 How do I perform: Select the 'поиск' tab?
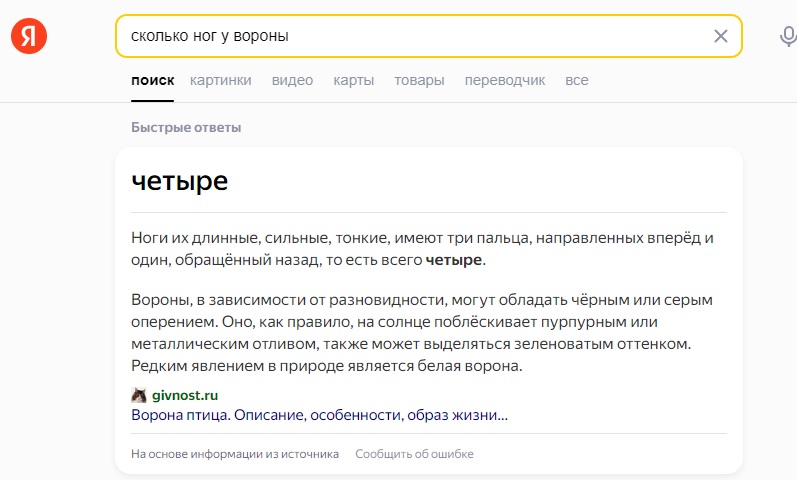pyautogui.click(x=152, y=80)
